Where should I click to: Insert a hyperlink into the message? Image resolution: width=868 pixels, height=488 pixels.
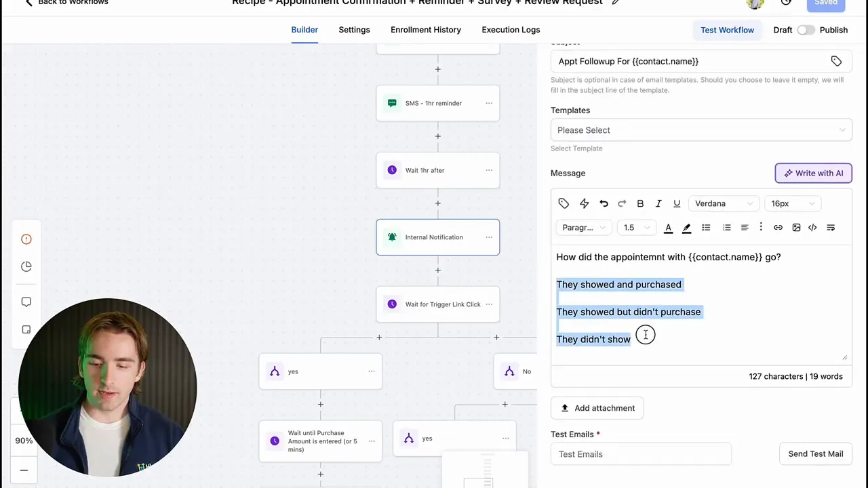coord(778,227)
